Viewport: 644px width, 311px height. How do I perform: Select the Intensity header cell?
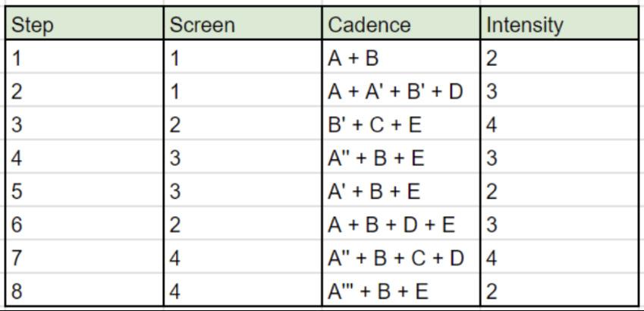tap(559, 25)
